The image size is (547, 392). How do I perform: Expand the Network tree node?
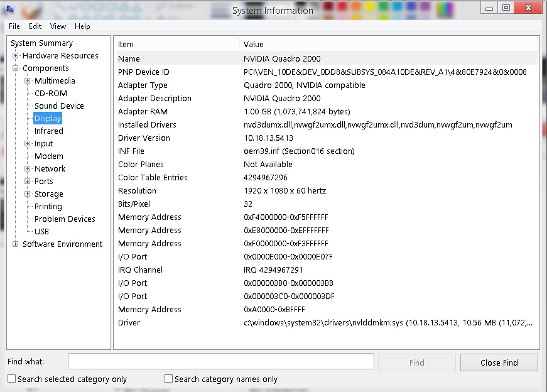28,169
